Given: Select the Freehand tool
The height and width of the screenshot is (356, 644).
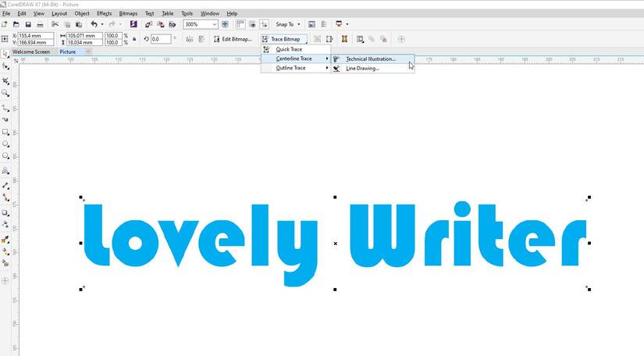Looking at the screenshot, I should pos(5,108).
